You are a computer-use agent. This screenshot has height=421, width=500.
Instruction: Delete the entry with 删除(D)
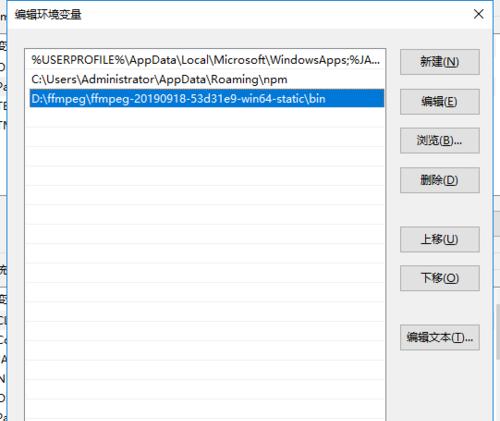(440, 180)
